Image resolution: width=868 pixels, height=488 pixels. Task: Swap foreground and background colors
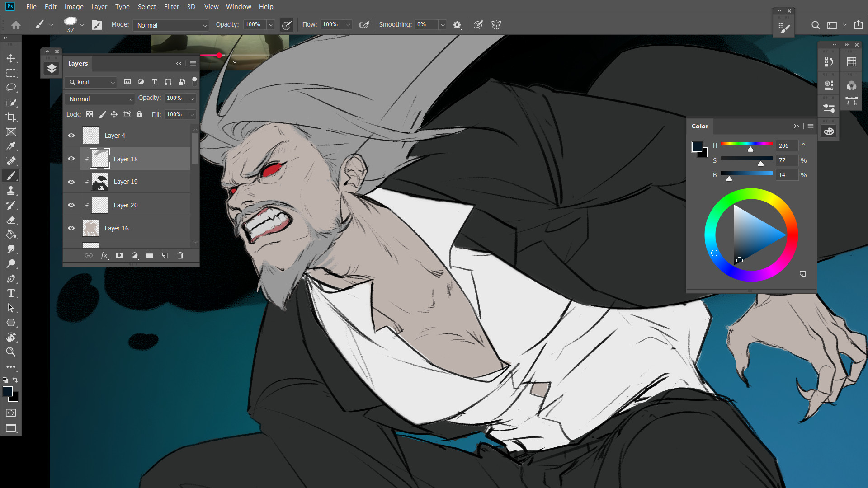pyautogui.click(x=15, y=380)
